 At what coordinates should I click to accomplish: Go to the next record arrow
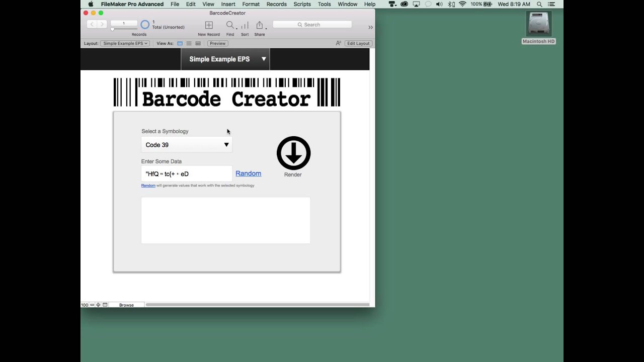[102, 24]
